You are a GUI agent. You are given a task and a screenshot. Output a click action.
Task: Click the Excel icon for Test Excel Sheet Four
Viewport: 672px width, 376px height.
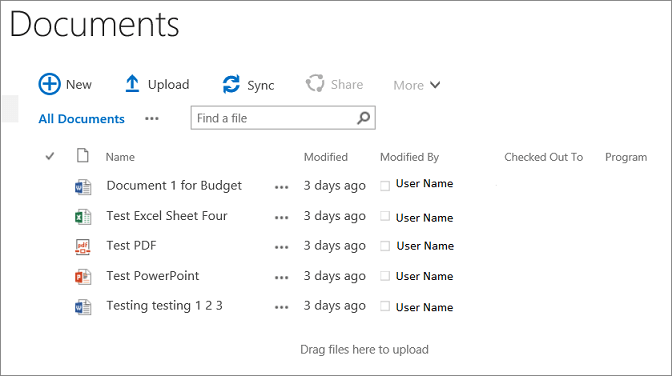point(83,217)
